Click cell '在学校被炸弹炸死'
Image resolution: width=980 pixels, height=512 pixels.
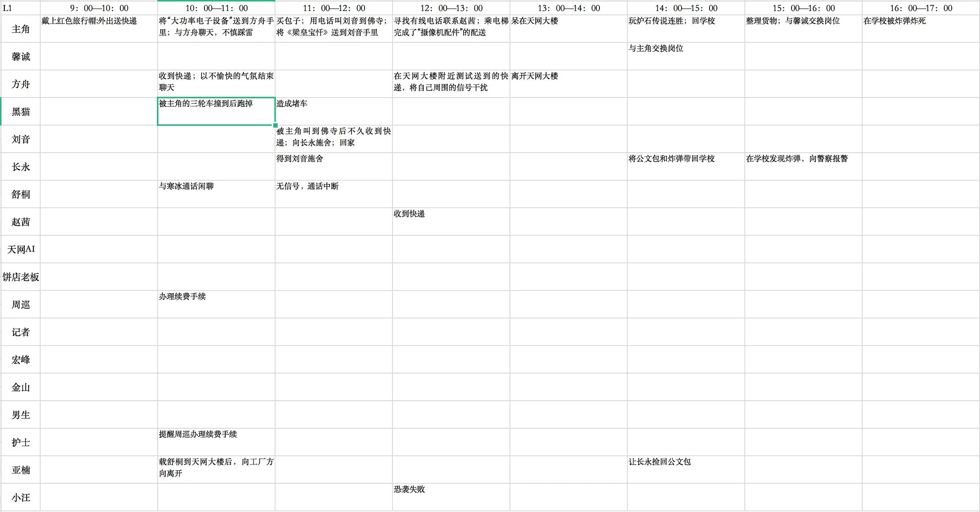(921, 29)
